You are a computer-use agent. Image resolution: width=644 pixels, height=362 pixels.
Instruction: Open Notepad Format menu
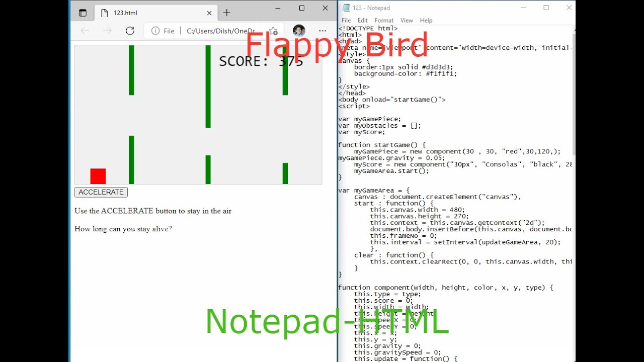(x=384, y=21)
